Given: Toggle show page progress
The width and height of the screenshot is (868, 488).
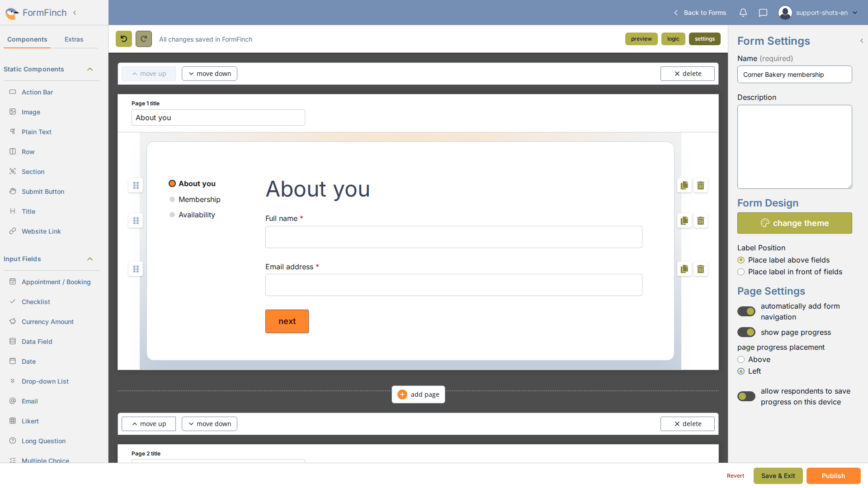Looking at the screenshot, I should click(746, 332).
